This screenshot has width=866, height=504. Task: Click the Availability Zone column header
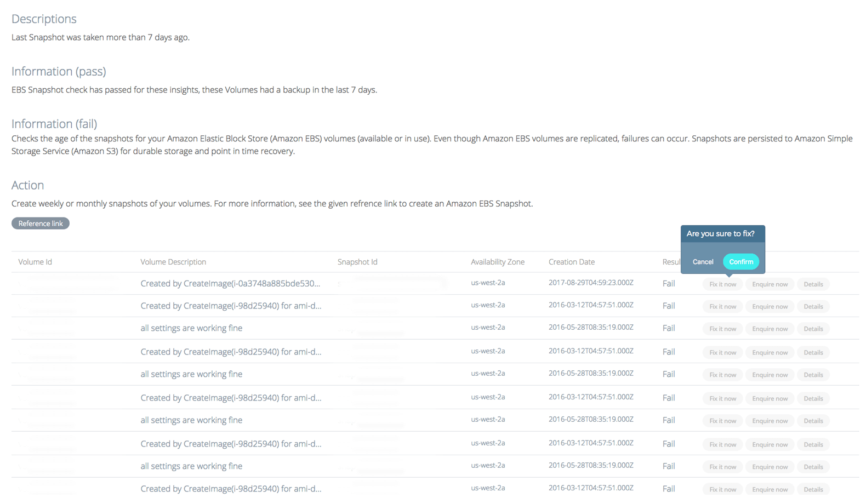pos(497,262)
